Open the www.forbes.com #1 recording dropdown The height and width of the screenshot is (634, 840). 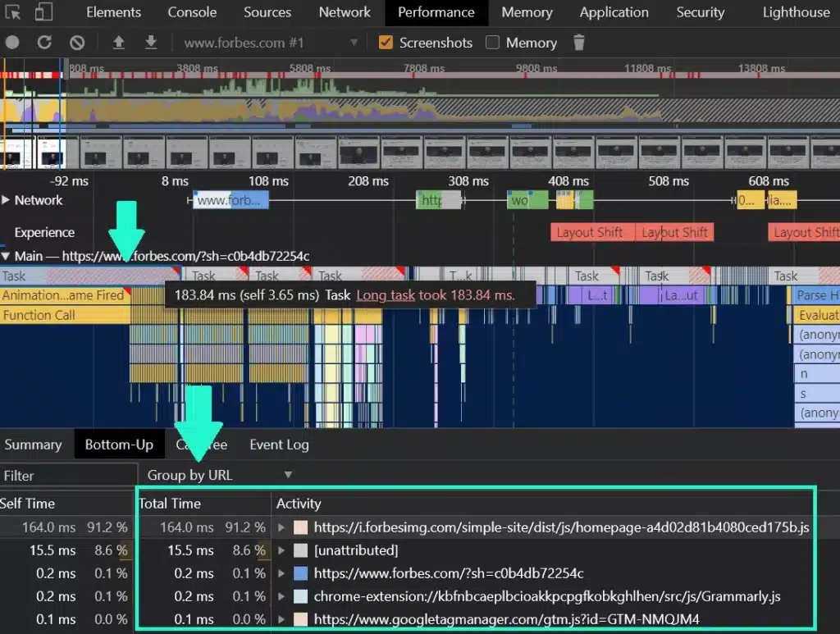(270, 43)
